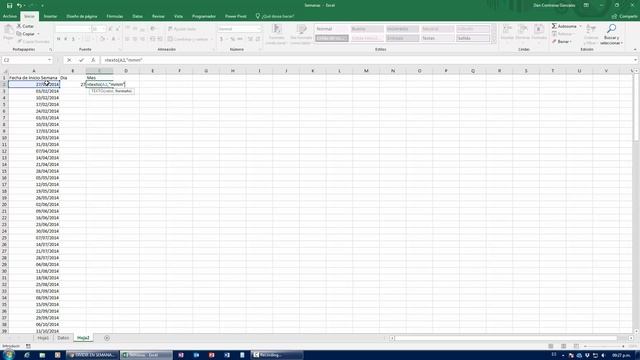The height and width of the screenshot is (360, 640).
Task: Open the Portapapeles dialog launcher
Action: (51, 50)
